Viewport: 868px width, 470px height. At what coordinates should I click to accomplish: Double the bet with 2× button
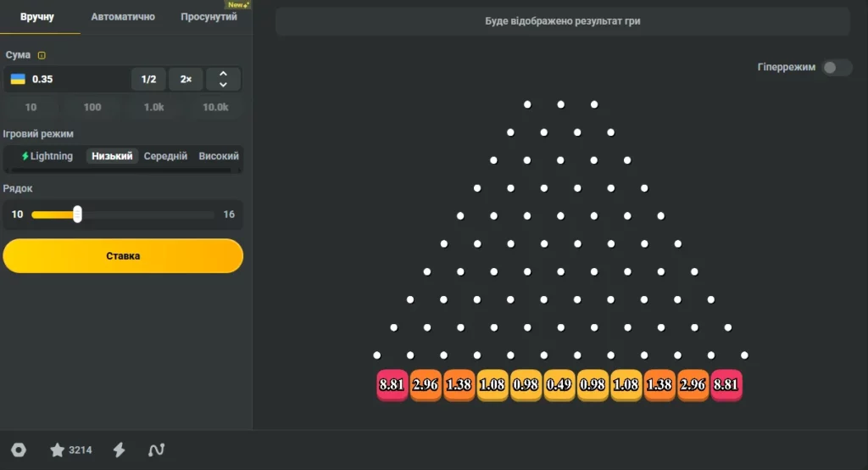(x=186, y=79)
